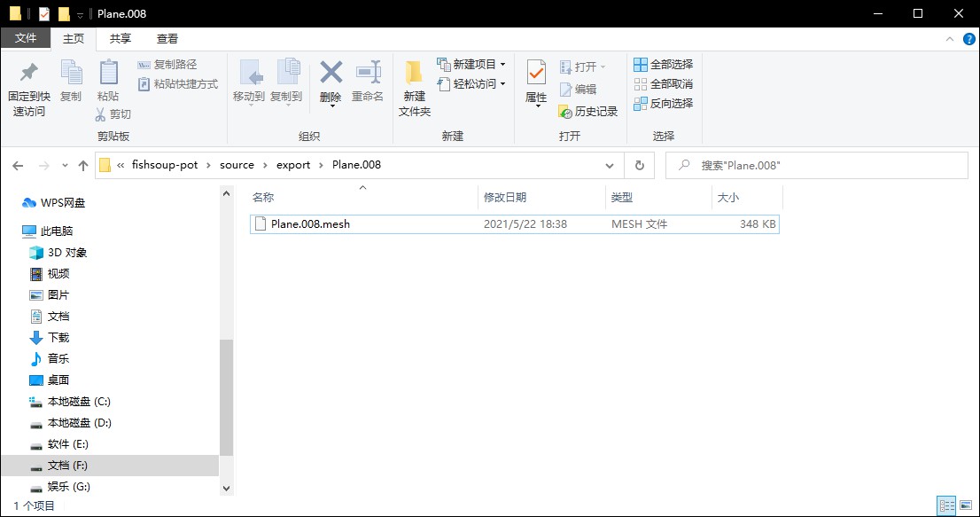Switch to the Home (主页) tab

[x=74, y=39]
